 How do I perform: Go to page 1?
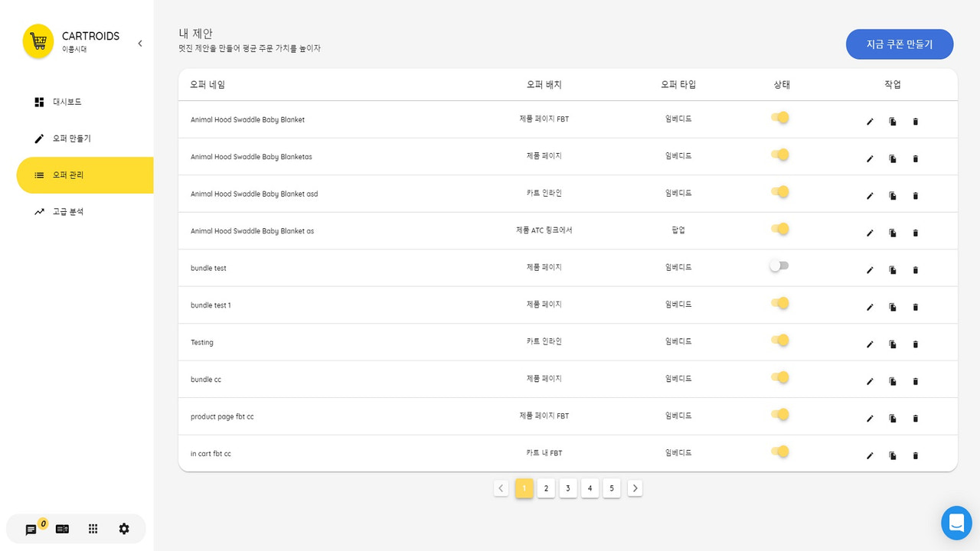pyautogui.click(x=524, y=488)
